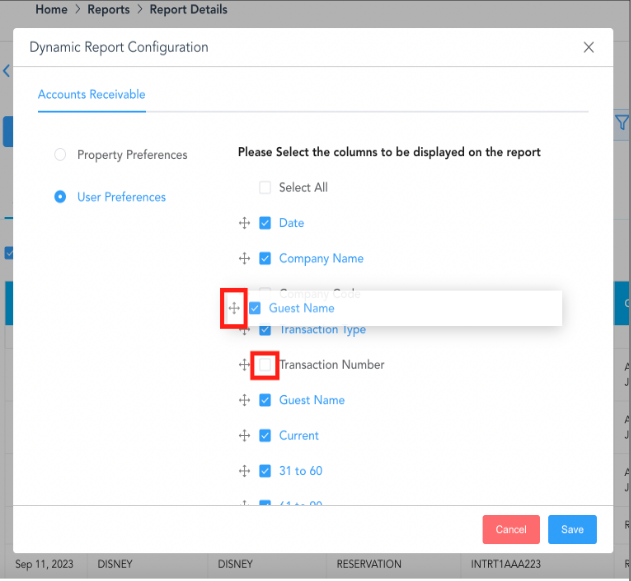The image size is (631, 581).
Task: Close the Dynamic Report Configuration dialog
Action: [x=588, y=47]
